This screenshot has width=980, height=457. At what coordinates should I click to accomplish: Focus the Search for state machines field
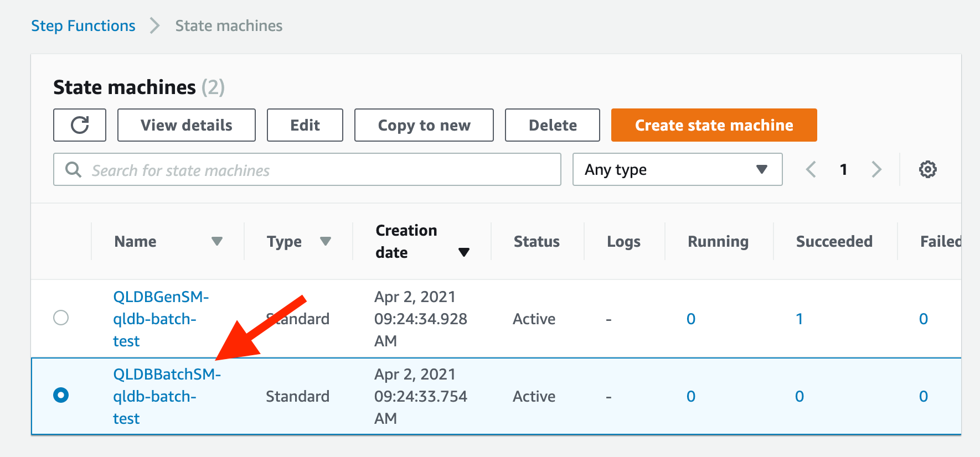point(307,169)
